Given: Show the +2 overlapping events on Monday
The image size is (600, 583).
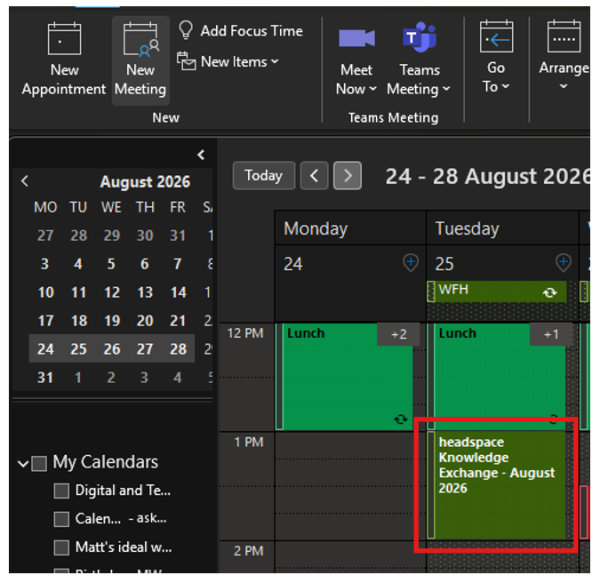Looking at the screenshot, I should (x=399, y=334).
